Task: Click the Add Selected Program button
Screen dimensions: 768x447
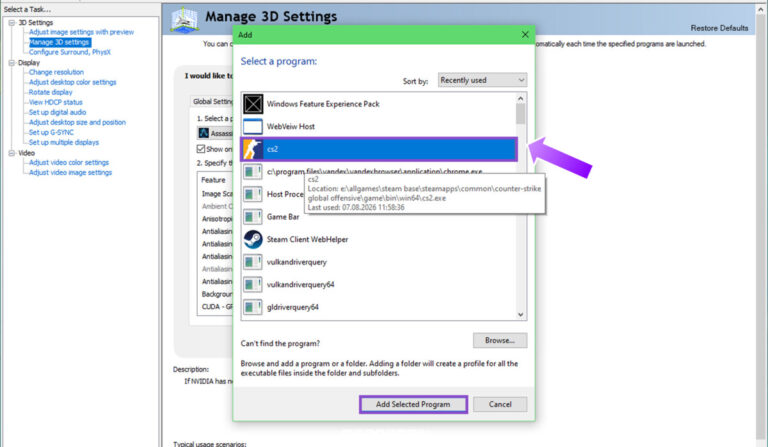Action: tap(413, 404)
